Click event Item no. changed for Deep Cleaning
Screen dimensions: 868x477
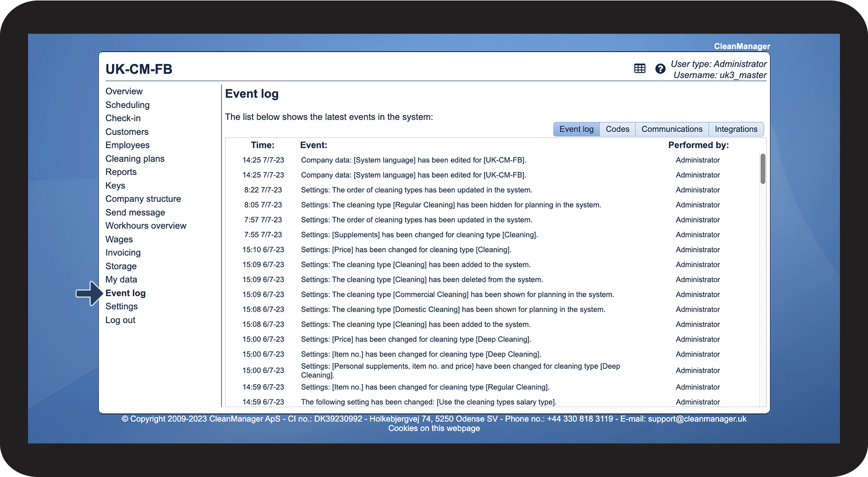click(x=421, y=354)
